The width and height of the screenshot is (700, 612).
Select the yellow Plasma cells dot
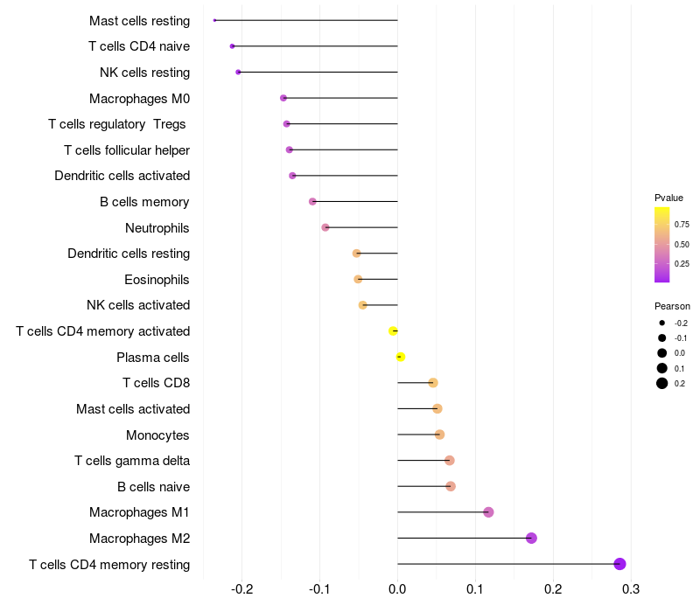(x=401, y=357)
